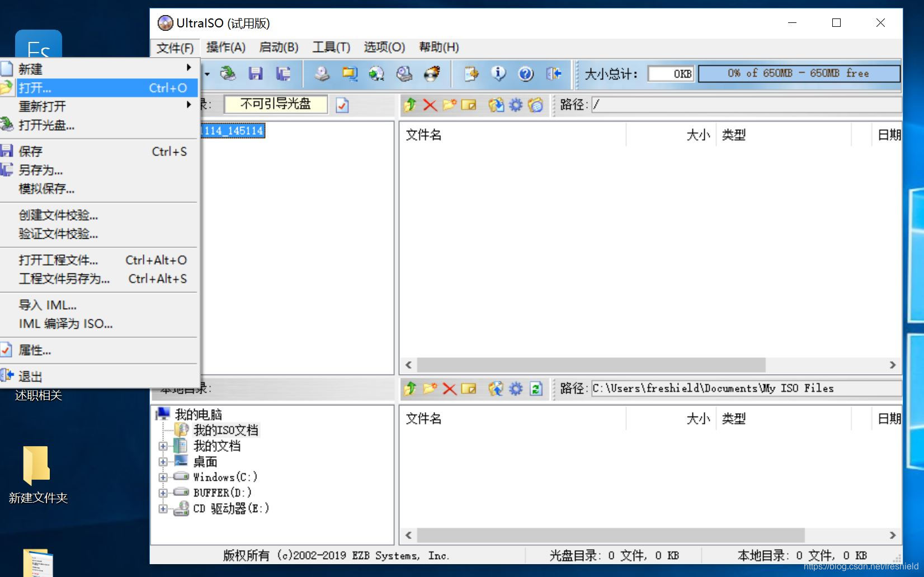Click the blue Info toolbar icon
The height and width of the screenshot is (577, 924).
[498, 74]
